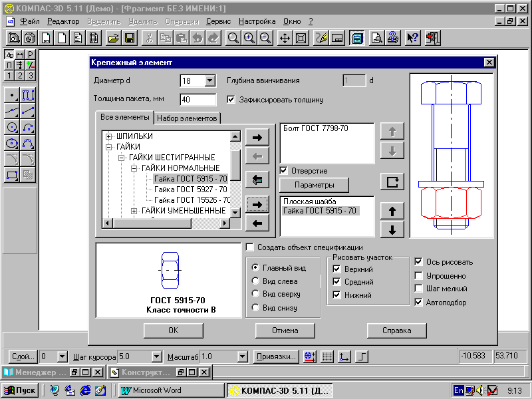Viewport: 532px width, 399px height.
Task: Click Параметры button
Action: tap(314, 185)
